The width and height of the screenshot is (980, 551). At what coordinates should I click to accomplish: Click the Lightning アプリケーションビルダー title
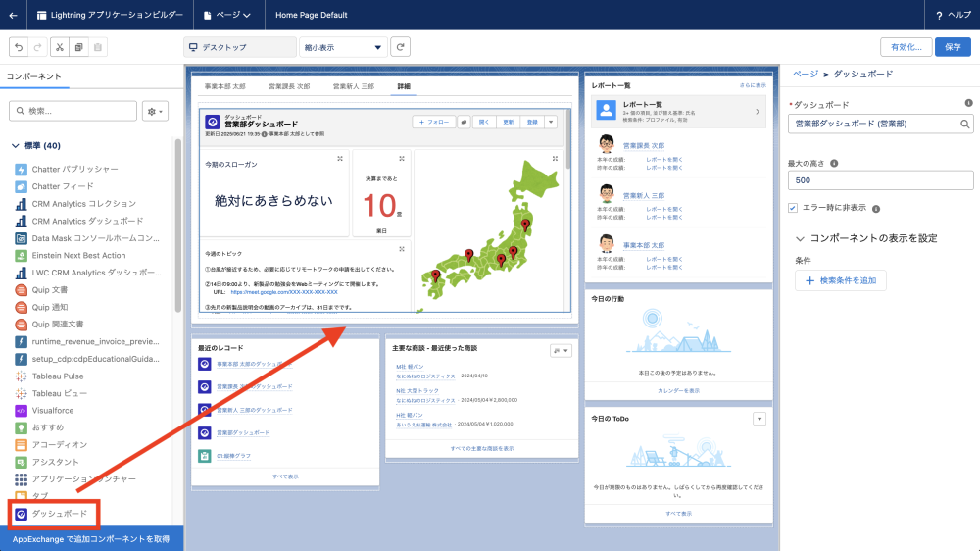117,15
